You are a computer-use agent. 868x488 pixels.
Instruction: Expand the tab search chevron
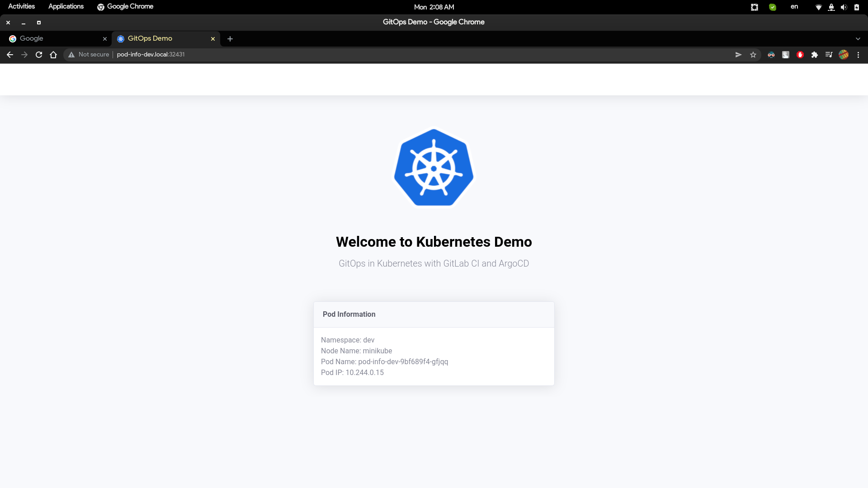click(x=858, y=39)
